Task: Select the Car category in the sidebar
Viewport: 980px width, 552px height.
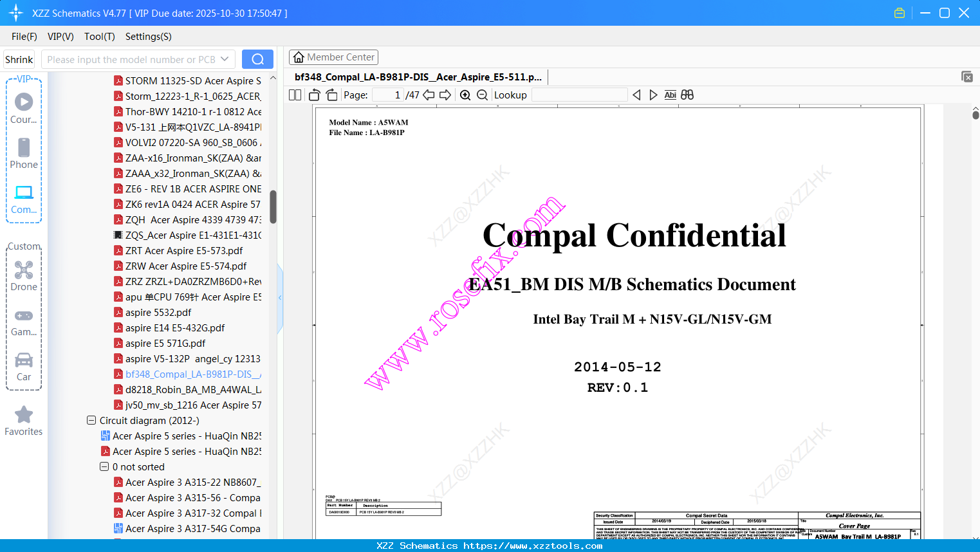Action: click(x=24, y=366)
